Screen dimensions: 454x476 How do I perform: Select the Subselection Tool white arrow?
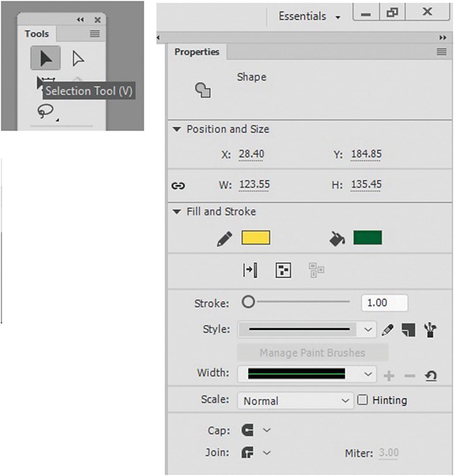pyautogui.click(x=78, y=59)
